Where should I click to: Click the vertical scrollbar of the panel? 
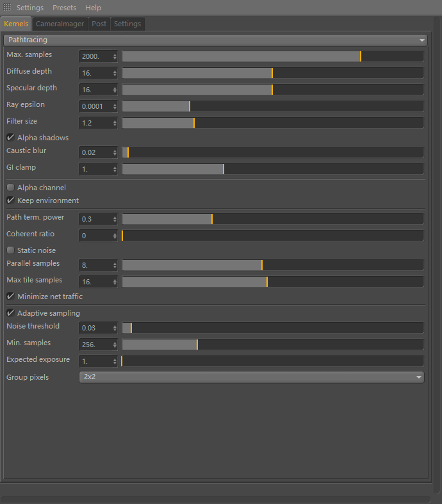[x=437, y=256]
